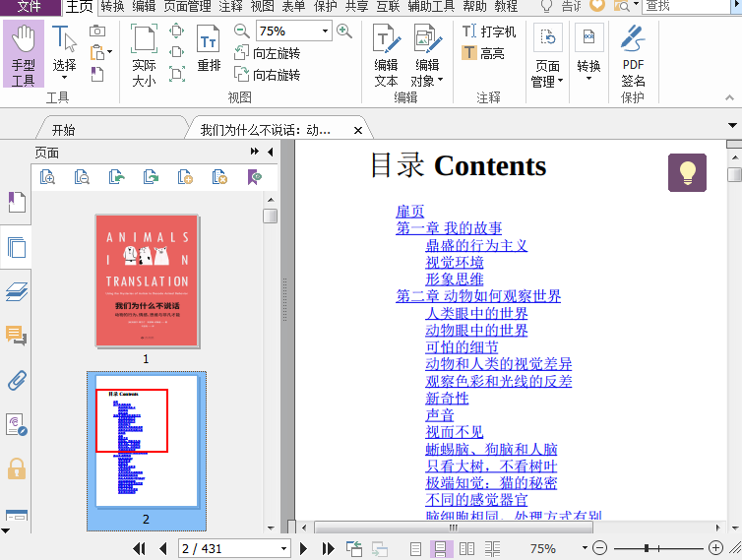This screenshot has height=560, width=742.
Task: Open the 第一章 我的故事 link
Action: coord(449,228)
